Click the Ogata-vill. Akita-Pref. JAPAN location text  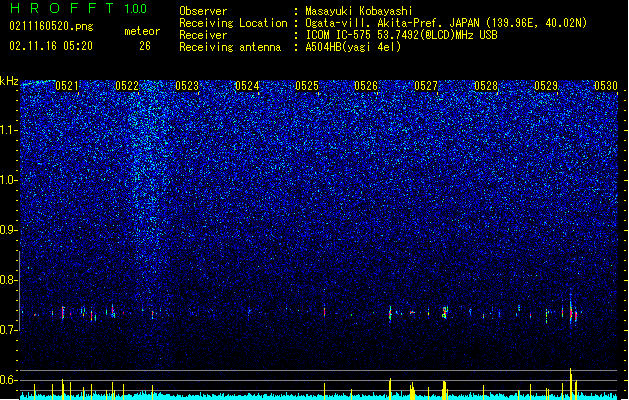coord(446,23)
